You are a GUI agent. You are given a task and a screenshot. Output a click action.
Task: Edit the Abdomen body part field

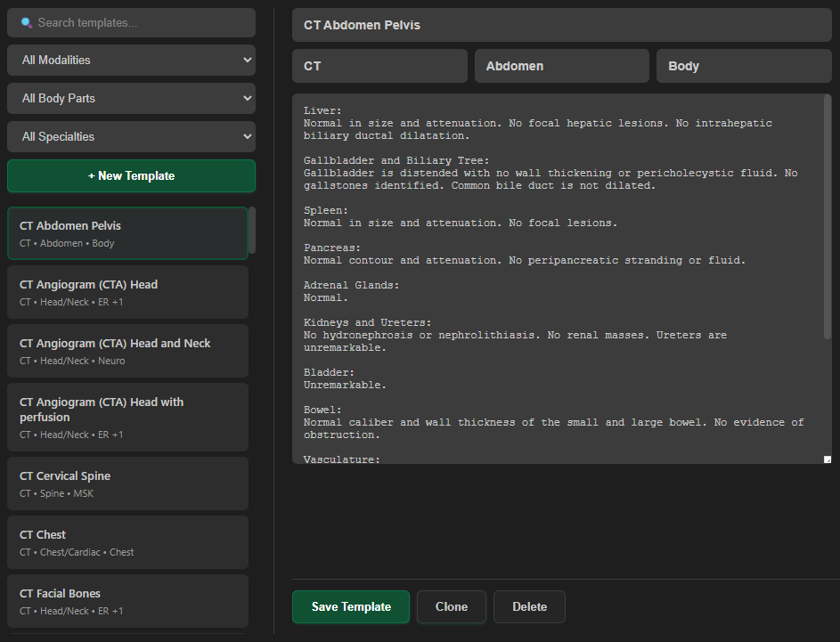coord(561,66)
